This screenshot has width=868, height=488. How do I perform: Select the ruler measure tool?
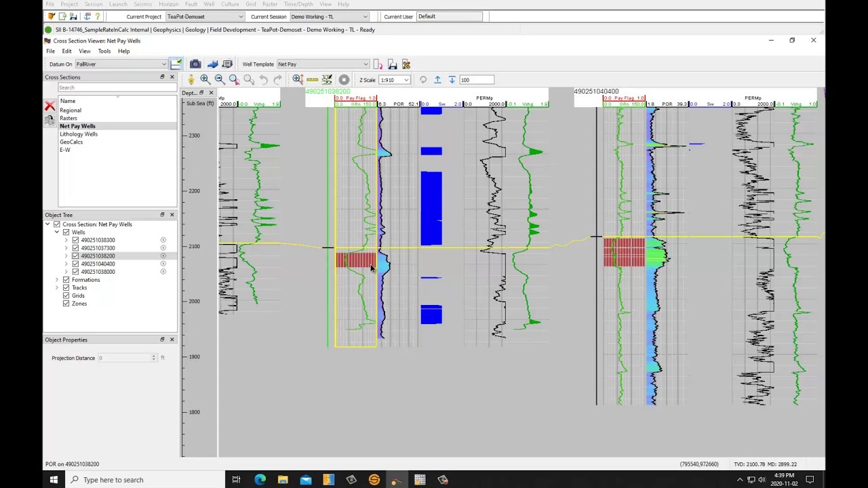click(x=312, y=80)
